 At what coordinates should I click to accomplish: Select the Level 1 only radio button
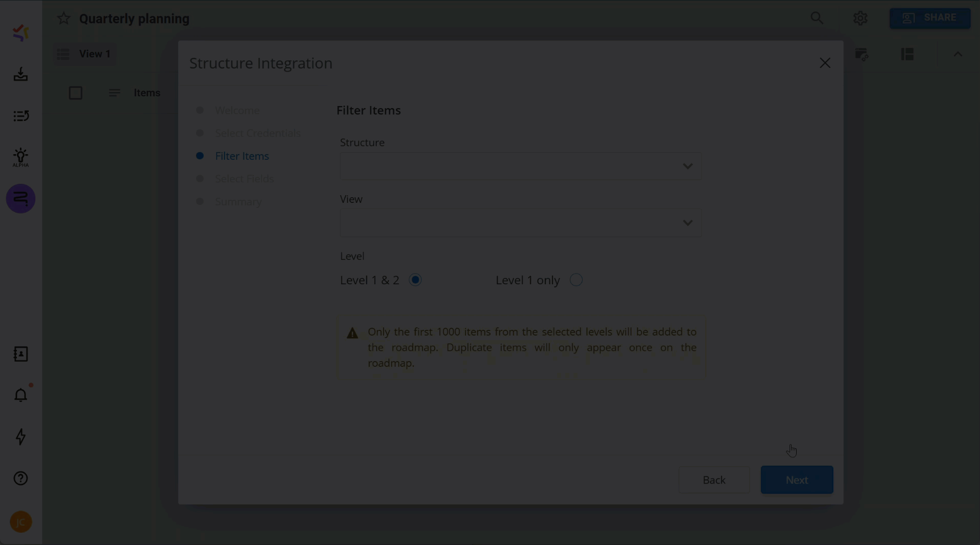click(x=576, y=280)
